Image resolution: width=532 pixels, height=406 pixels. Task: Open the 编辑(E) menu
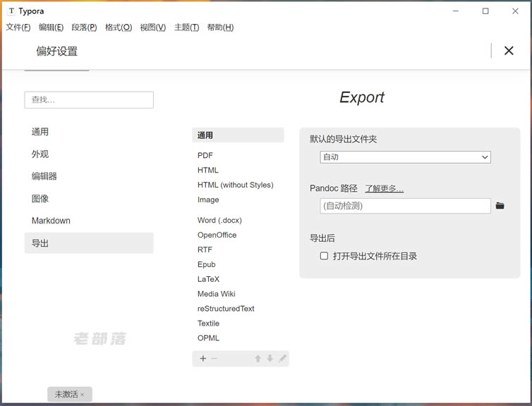[51, 27]
